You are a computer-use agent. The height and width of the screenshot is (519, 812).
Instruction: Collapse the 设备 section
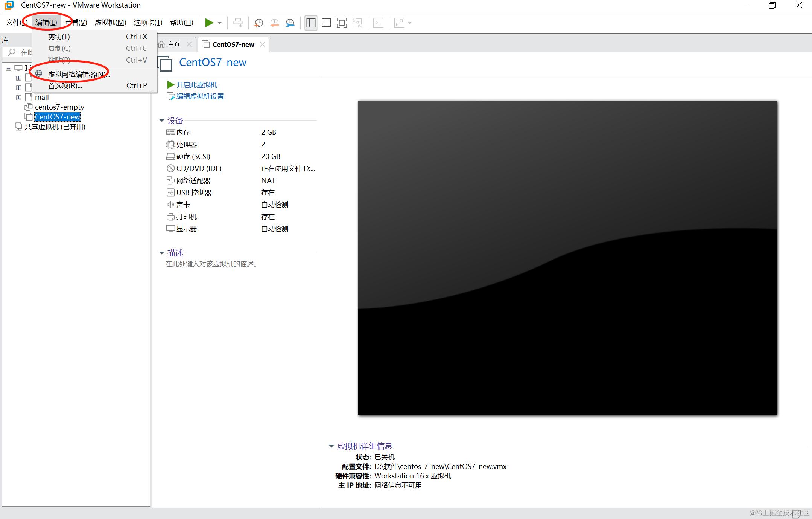163,120
